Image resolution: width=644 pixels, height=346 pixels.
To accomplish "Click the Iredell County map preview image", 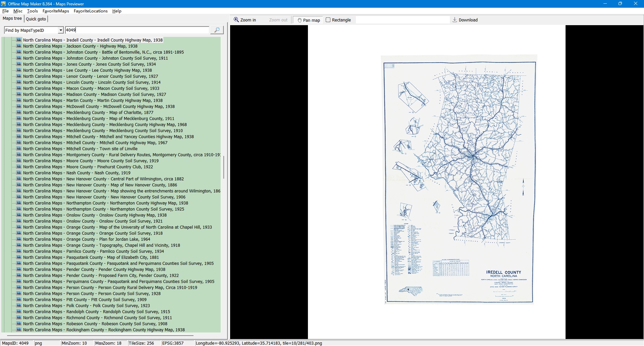I will point(459,181).
